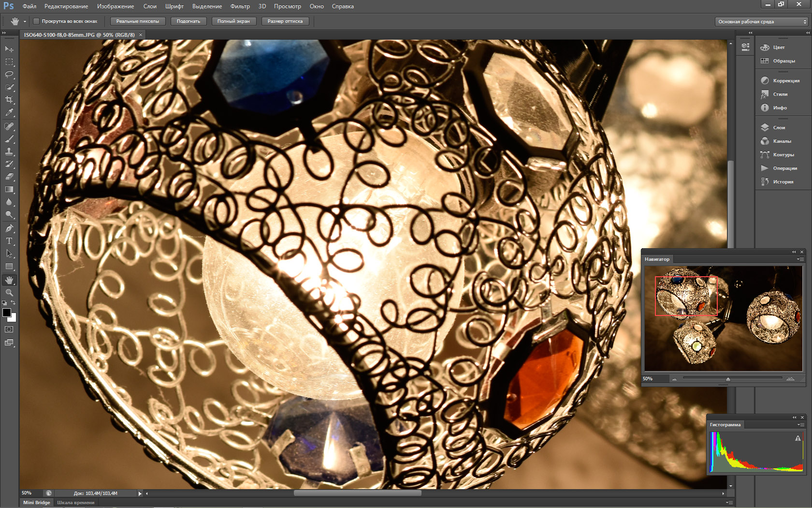This screenshot has width=812, height=508.
Task: Switch to the Mini Bridge tab
Action: pyautogui.click(x=37, y=503)
